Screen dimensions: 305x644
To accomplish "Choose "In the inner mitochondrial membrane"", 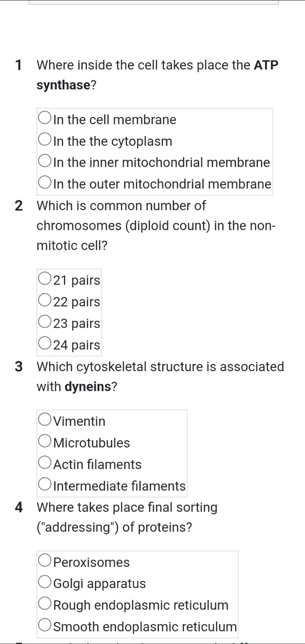I will [x=45, y=161].
